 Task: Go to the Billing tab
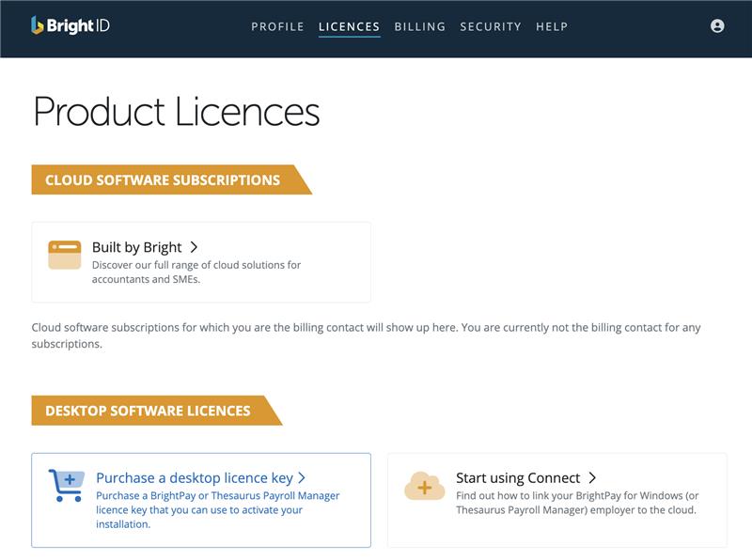[x=419, y=27]
